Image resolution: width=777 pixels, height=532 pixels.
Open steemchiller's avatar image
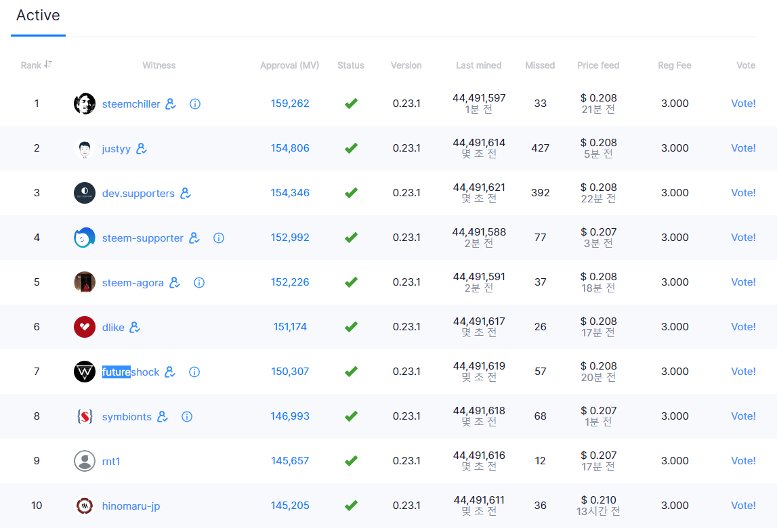[x=85, y=104]
